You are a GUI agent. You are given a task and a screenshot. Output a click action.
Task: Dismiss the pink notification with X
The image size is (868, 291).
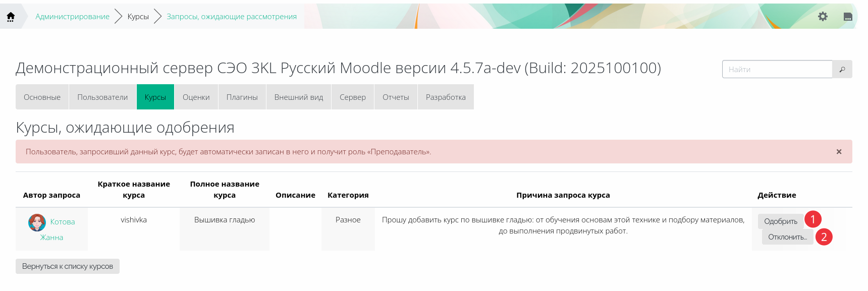[x=839, y=152]
